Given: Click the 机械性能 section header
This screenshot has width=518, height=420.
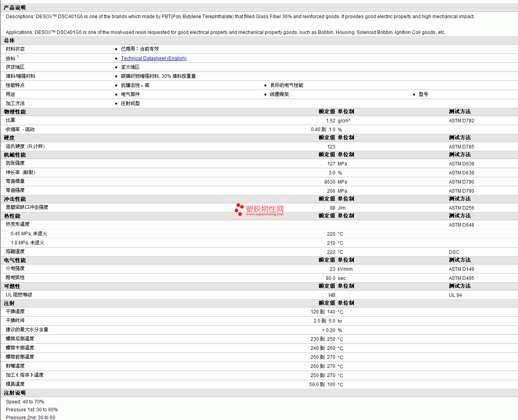Looking at the screenshot, I should 15,155.
